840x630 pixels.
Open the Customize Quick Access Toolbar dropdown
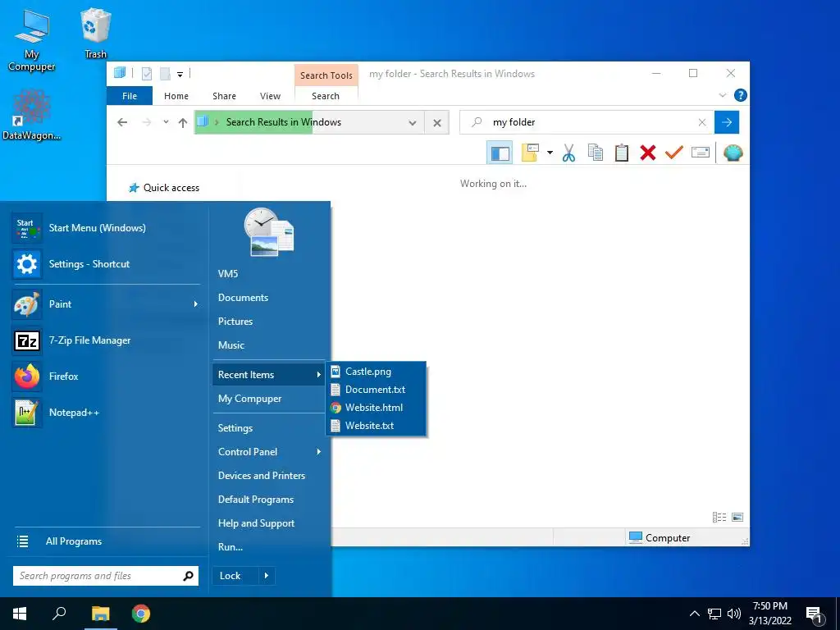pos(180,75)
